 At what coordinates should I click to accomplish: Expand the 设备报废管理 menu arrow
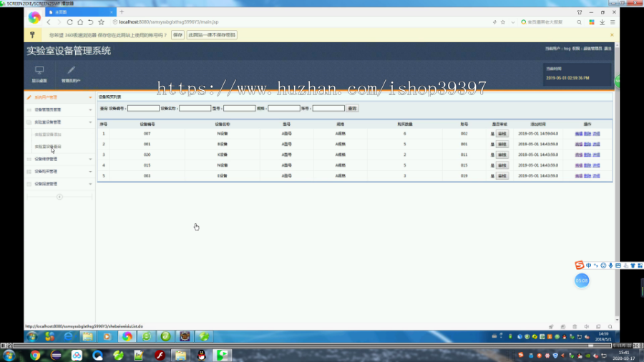(90, 184)
